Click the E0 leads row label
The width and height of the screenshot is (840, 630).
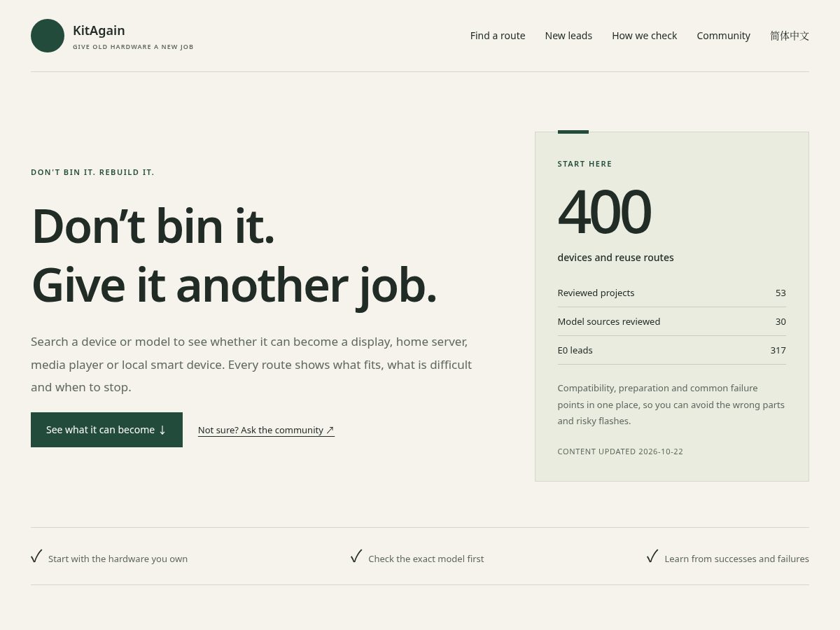[x=575, y=350]
